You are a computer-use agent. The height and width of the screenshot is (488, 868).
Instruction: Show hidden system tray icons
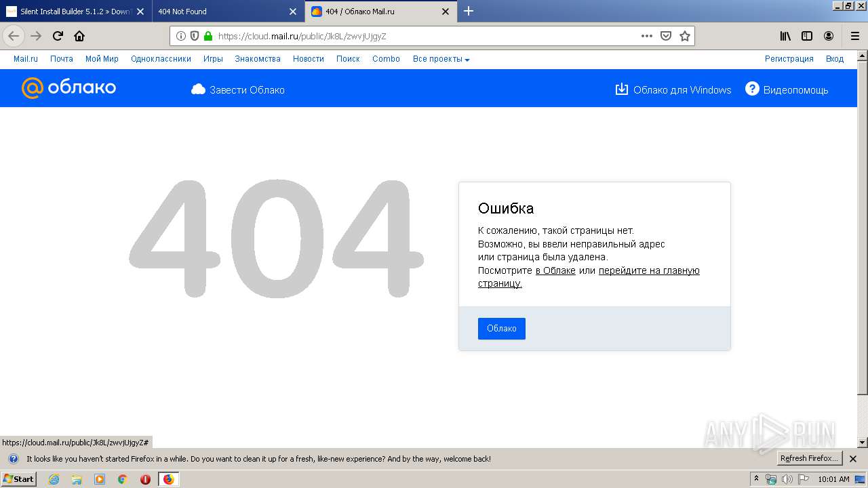pos(757,479)
